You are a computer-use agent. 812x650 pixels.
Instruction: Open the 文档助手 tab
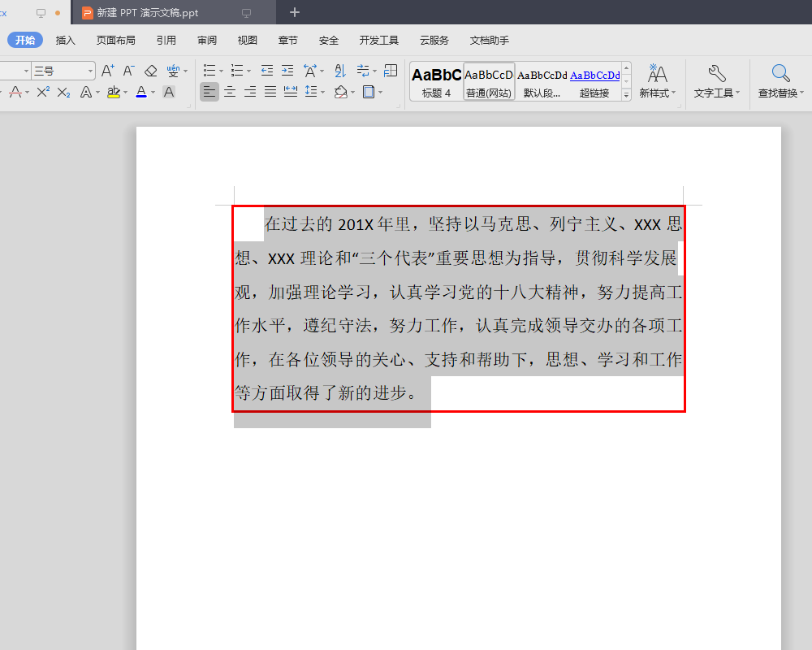(490, 40)
